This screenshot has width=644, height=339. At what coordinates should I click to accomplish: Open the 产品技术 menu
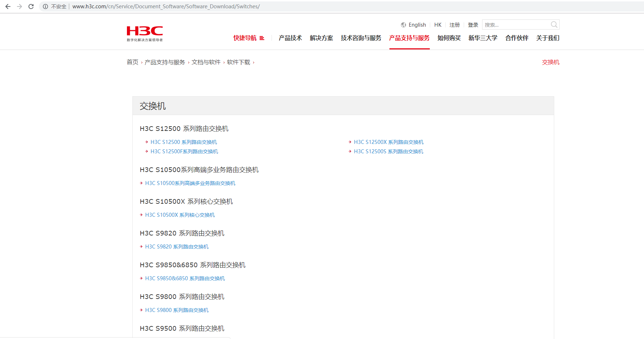290,38
